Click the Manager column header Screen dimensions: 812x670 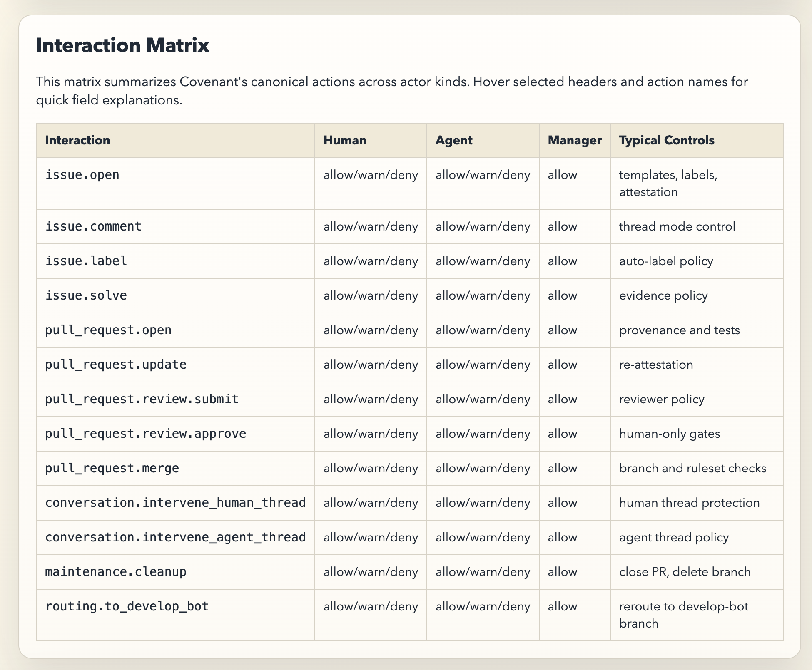[574, 140]
